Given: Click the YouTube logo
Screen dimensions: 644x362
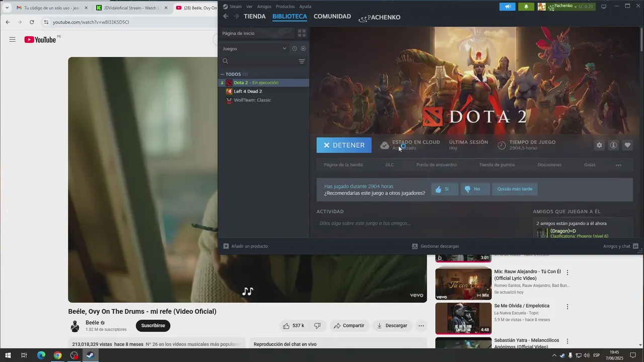Looking at the screenshot, I should coord(40,40).
